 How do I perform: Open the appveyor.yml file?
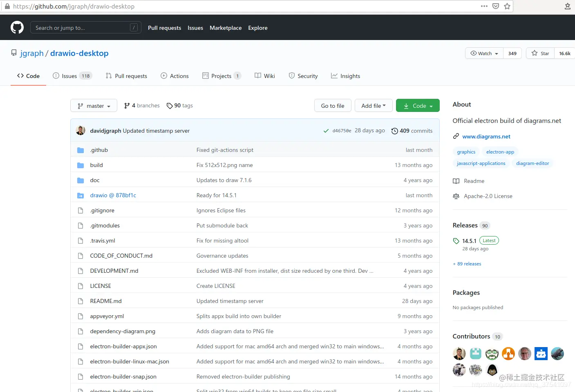pos(107,316)
